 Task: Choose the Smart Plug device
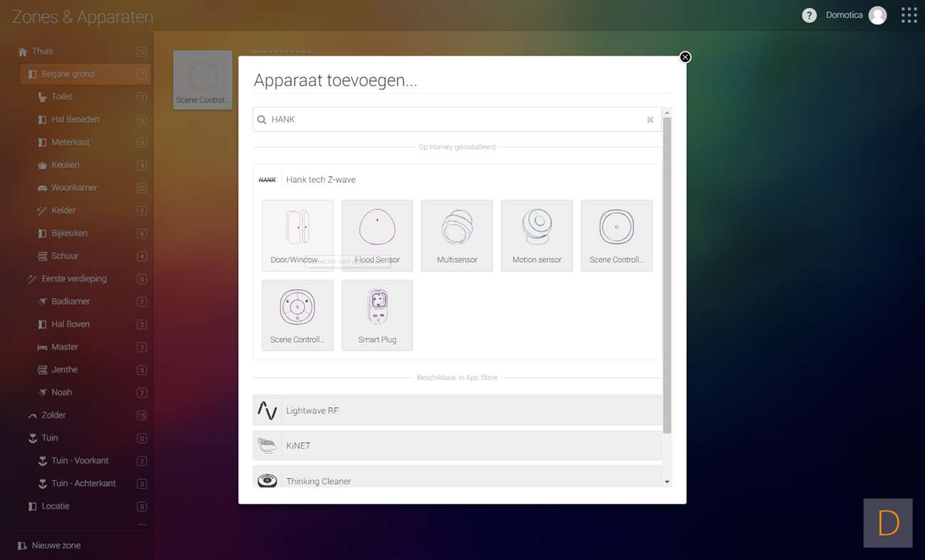377,315
